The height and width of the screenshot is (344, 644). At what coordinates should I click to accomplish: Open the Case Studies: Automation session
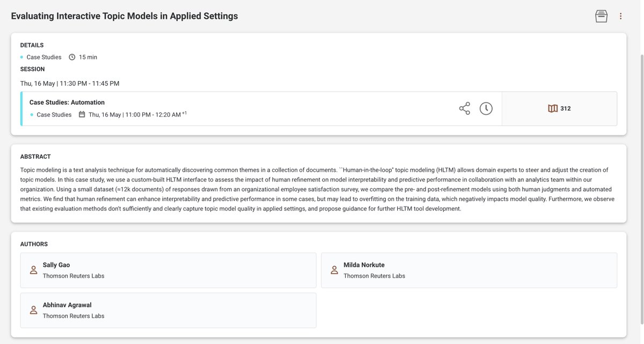[x=67, y=102]
